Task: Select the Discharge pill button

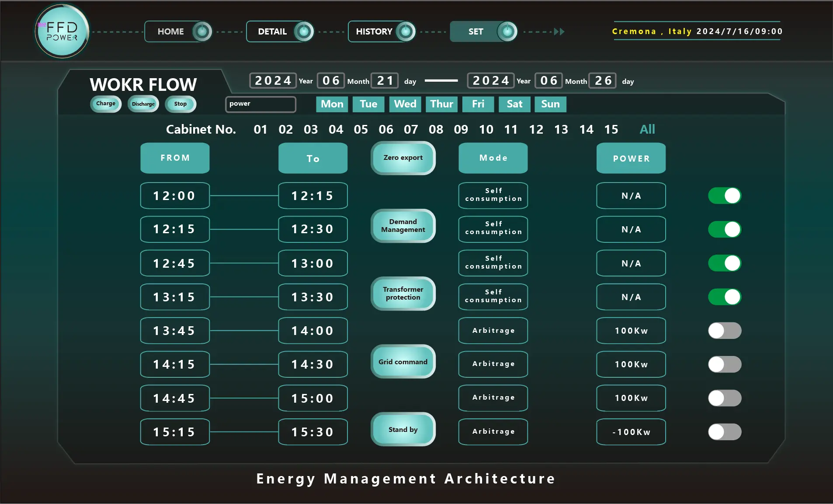Action: [x=143, y=104]
